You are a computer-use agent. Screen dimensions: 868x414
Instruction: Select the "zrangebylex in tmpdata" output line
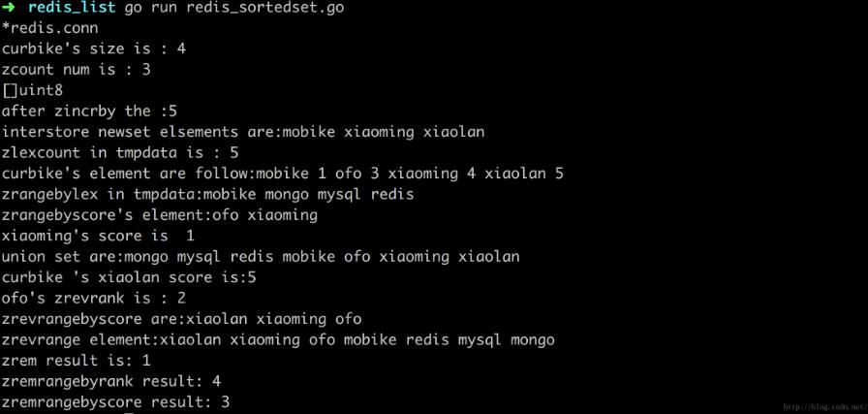coord(207,194)
